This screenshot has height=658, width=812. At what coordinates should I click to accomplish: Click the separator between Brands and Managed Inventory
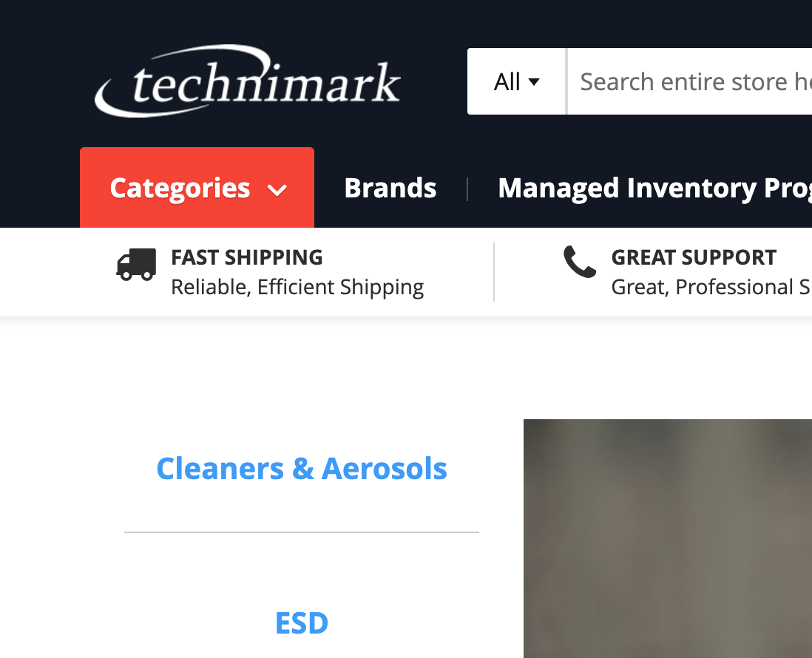pyautogui.click(x=467, y=189)
